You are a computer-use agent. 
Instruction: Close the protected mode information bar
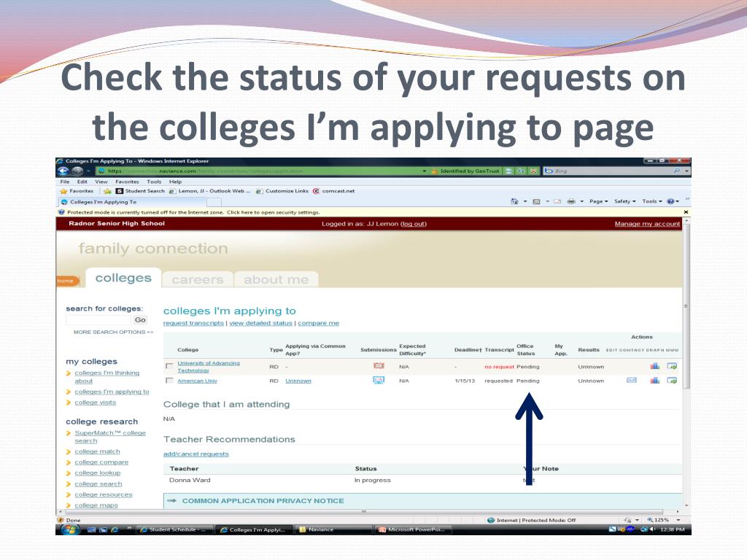pyautogui.click(x=686, y=212)
